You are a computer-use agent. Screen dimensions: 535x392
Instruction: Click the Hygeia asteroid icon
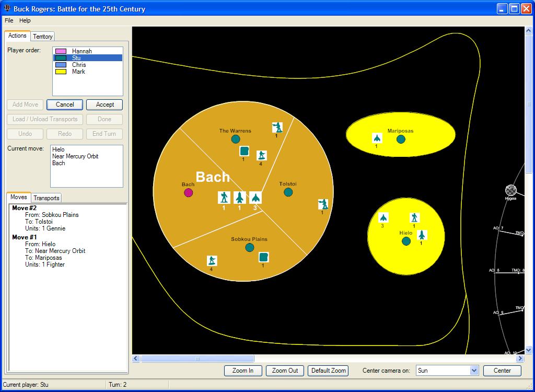(x=511, y=190)
